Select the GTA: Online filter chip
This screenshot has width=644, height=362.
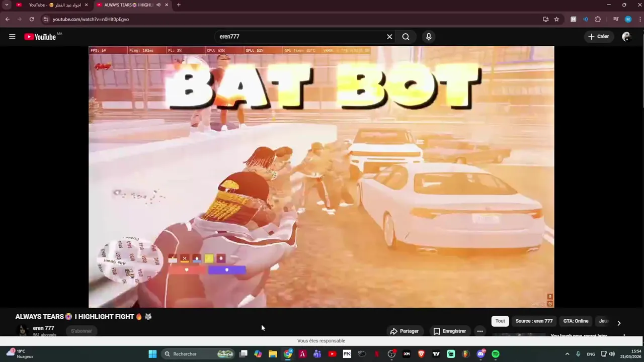click(576, 321)
